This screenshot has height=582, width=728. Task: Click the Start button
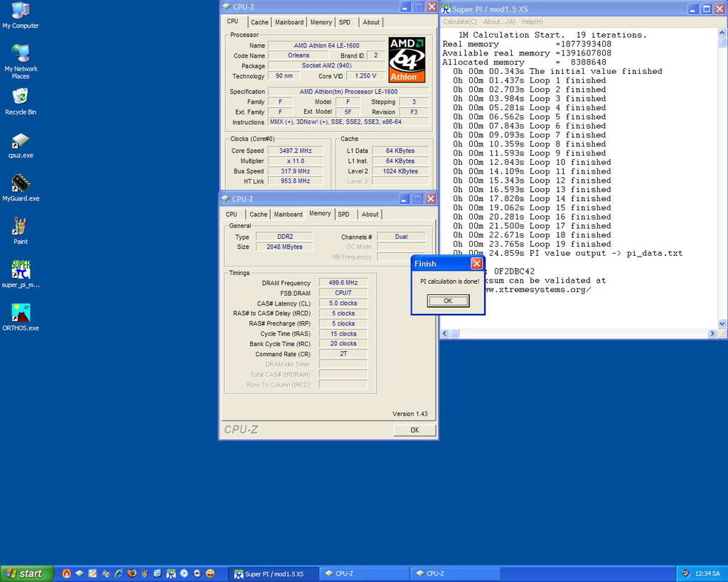coord(27,573)
